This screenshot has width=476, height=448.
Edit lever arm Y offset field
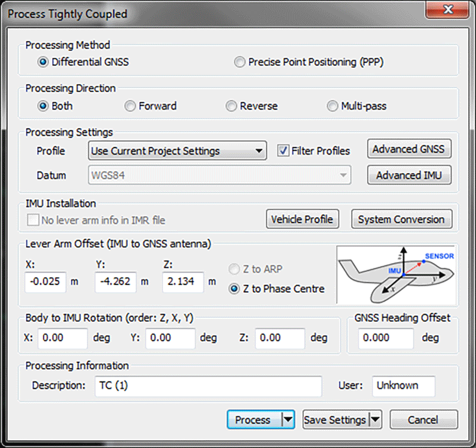click(115, 282)
